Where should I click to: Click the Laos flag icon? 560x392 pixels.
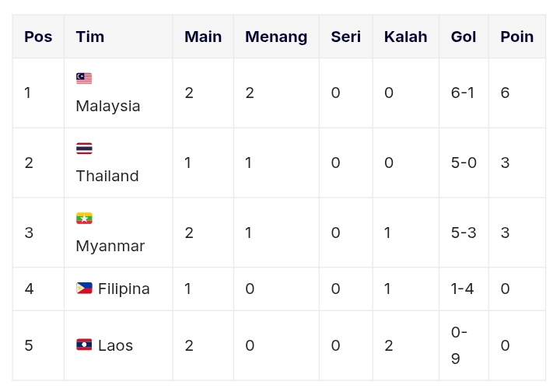84,345
